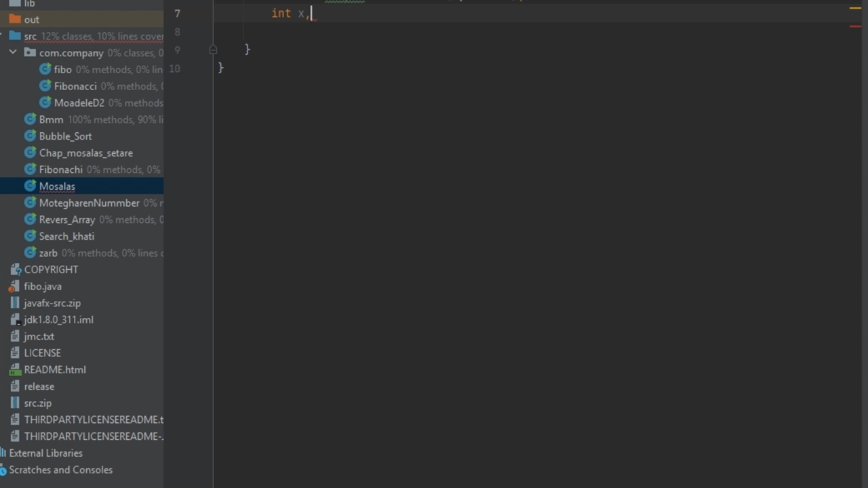Click the Mosalas class icon
This screenshot has width=868, height=488.
coord(30,186)
